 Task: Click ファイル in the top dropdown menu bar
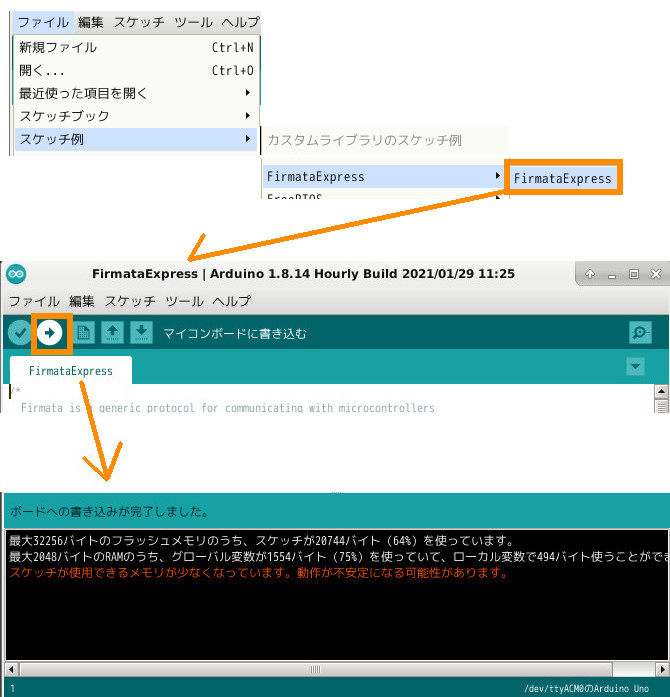click(x=43, y=22)
